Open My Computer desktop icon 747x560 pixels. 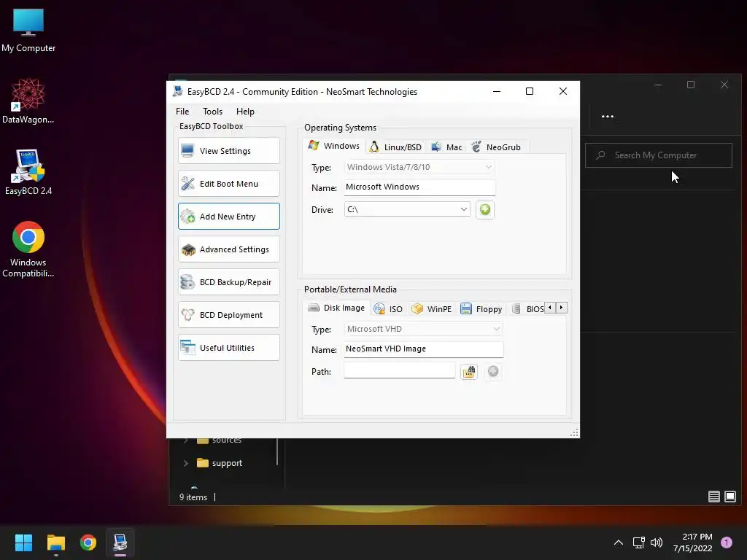[x=28, y=31]
